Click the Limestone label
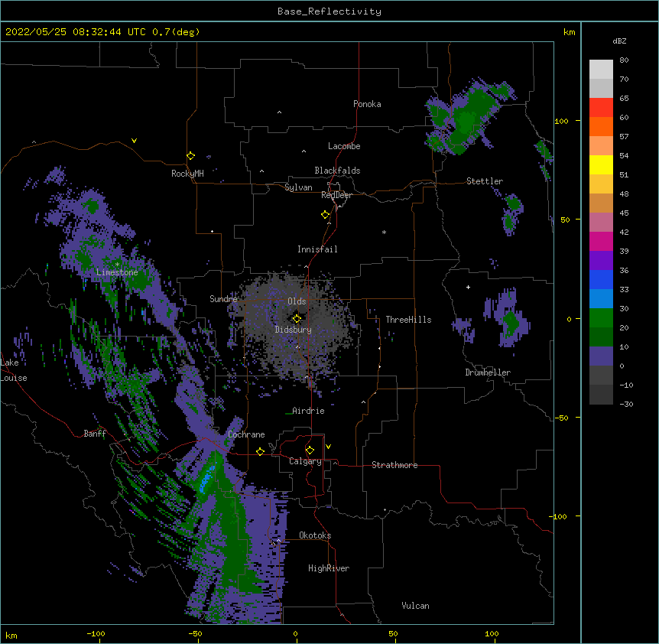Viewport: 659px width, 644px height. point(117,272)
